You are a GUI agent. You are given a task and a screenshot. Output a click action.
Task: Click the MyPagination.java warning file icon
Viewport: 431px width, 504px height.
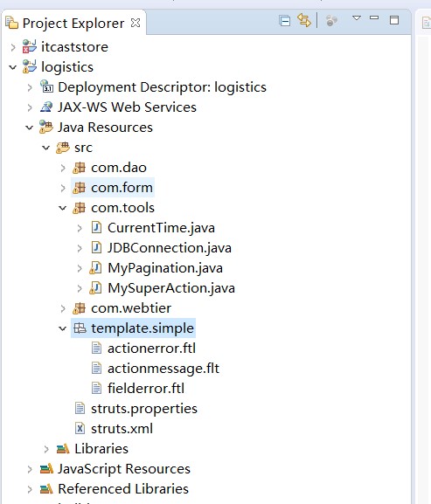tap(95, 268)
